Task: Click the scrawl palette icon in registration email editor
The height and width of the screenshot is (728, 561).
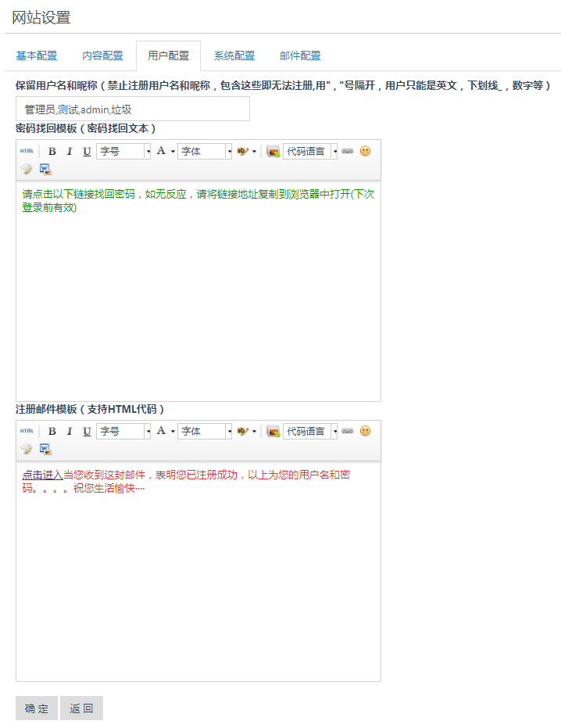Action: (27, 449)
